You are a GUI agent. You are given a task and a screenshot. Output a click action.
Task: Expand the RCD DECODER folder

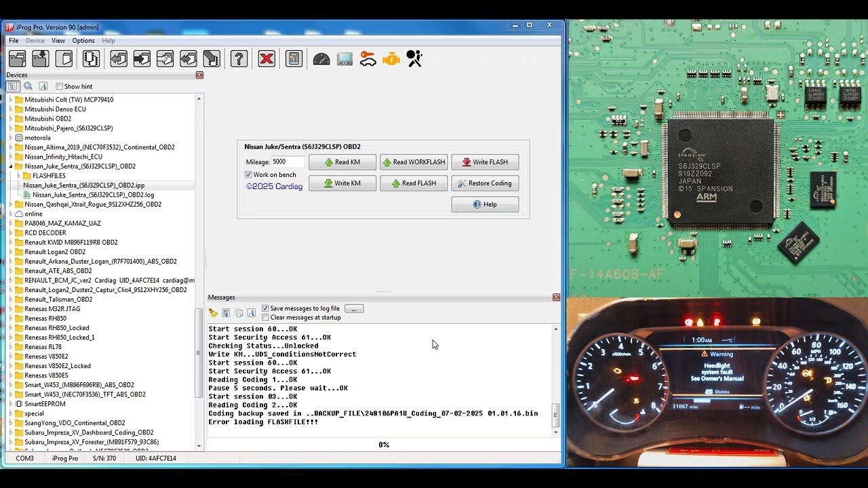pos(11,232)
